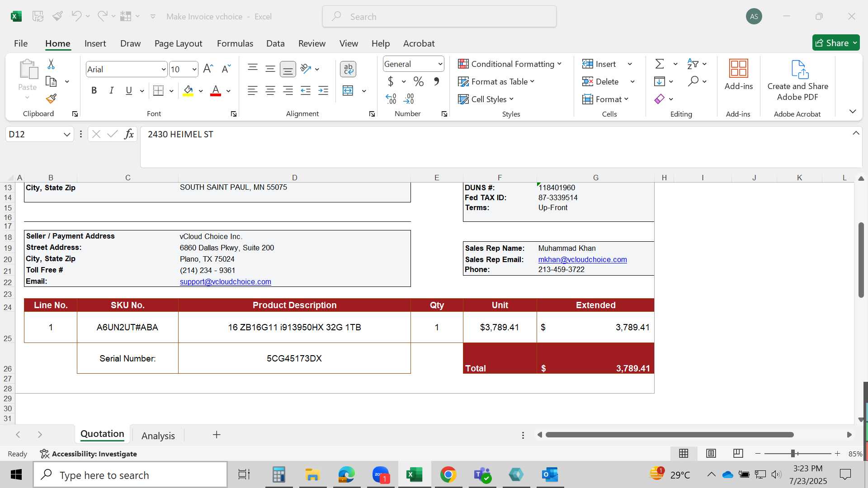Expand the formula bar
The width and height of the screenshot is (868, 488).
click(x=856, y=133)
